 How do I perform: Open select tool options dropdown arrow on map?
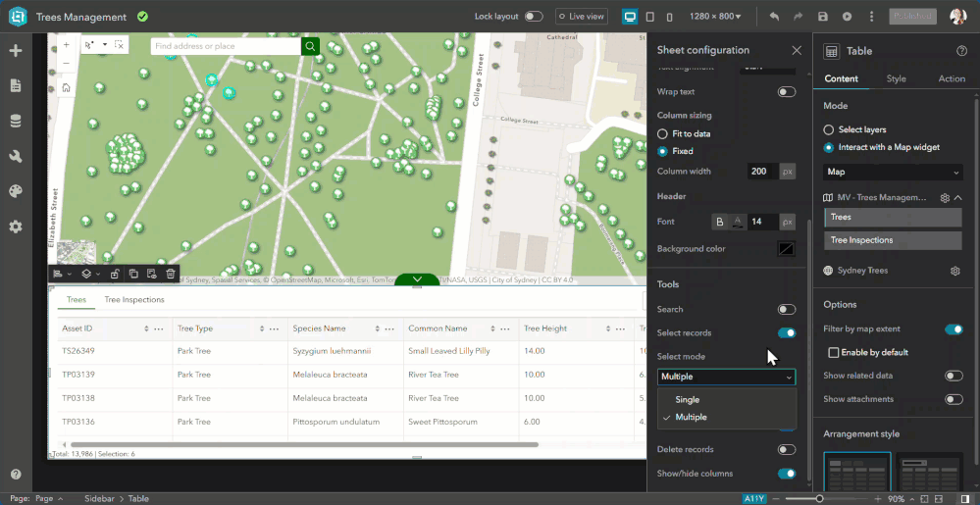pos(104,45)
